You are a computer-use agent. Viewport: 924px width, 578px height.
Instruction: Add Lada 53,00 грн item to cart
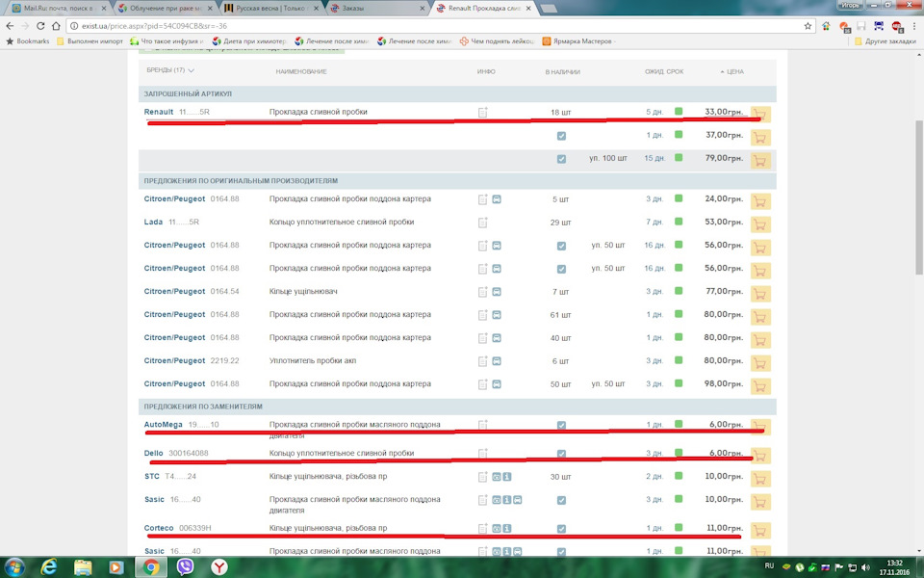click(760, 224)
